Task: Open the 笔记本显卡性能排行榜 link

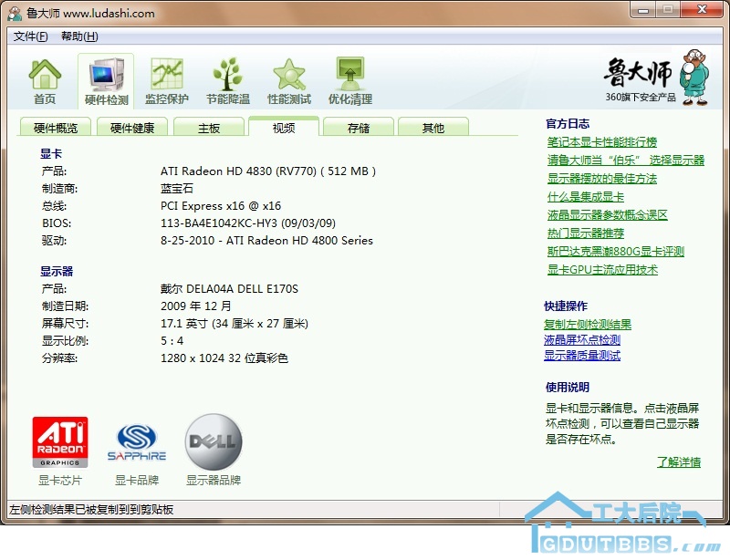Action: 601,142
